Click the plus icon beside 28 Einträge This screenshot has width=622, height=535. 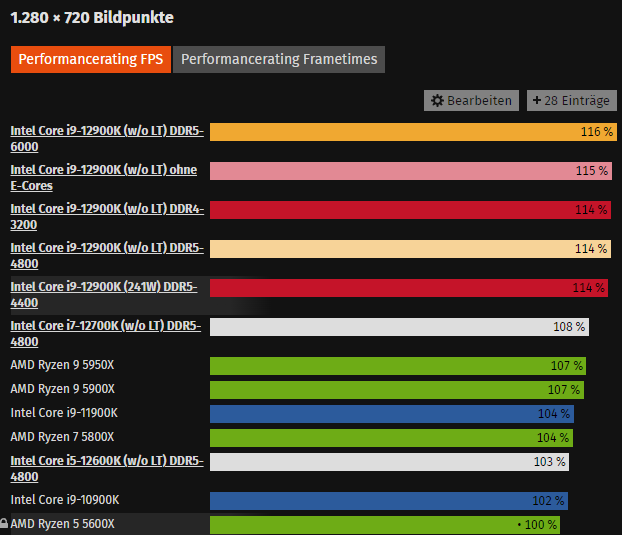[537, 100]
